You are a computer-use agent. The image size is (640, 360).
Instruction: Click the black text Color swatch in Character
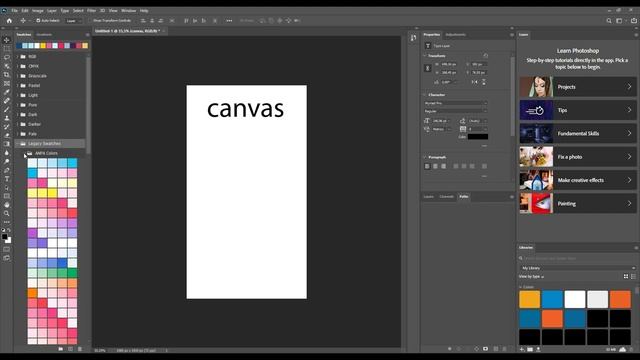click(x=478, y=137)
